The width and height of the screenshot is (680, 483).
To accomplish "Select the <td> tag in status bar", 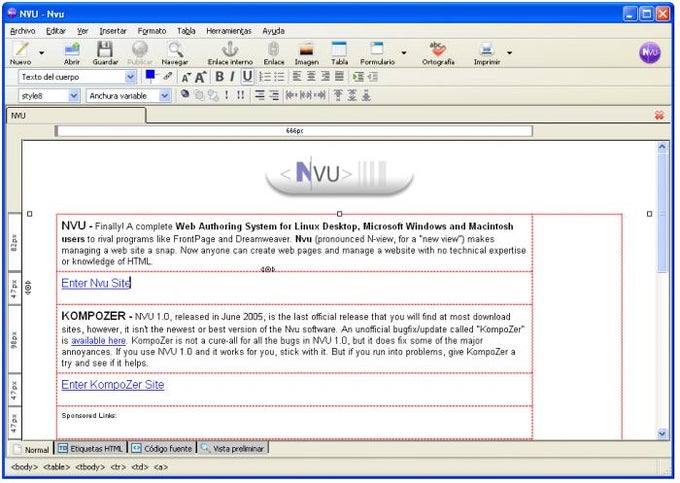I will click(x=139, y=467).
